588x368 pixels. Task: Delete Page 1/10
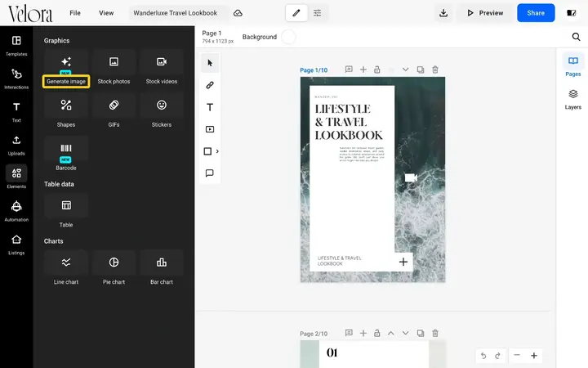(x=435, y=70)
